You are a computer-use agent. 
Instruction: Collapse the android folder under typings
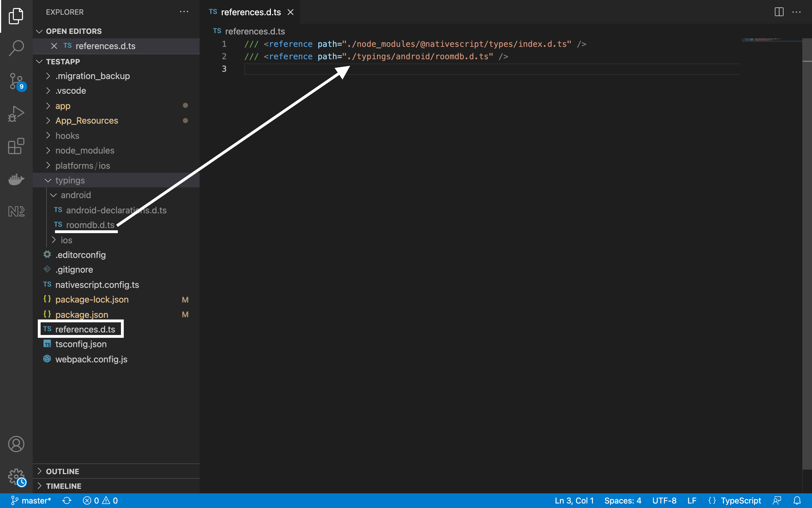point(116,195)
